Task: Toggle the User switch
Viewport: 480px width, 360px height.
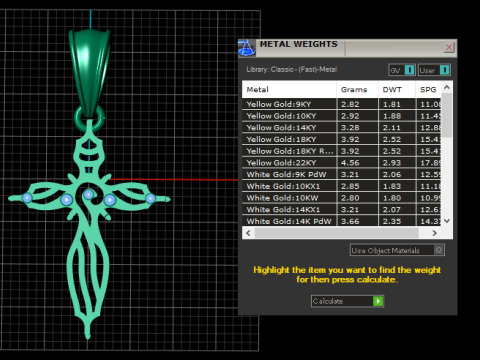Action: click(x=434, y=70)
